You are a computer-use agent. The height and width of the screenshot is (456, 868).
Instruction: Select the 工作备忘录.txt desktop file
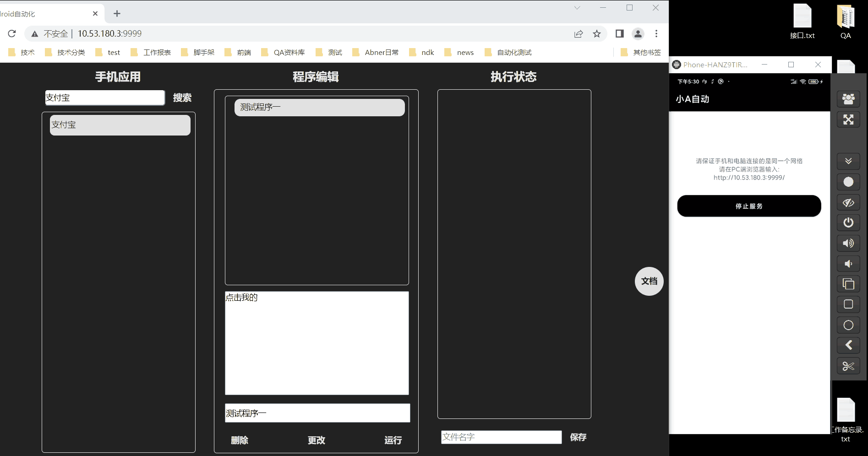coord(846,420)
